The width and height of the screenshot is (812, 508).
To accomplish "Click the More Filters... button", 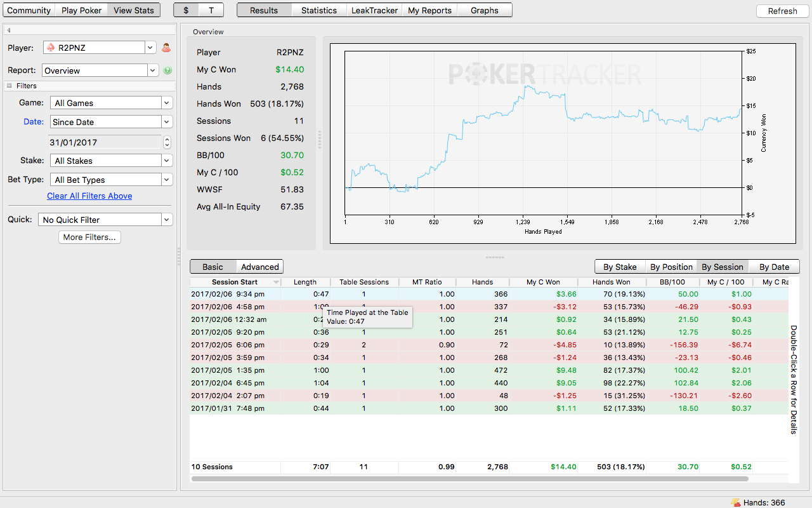I will tap(89, 237).
